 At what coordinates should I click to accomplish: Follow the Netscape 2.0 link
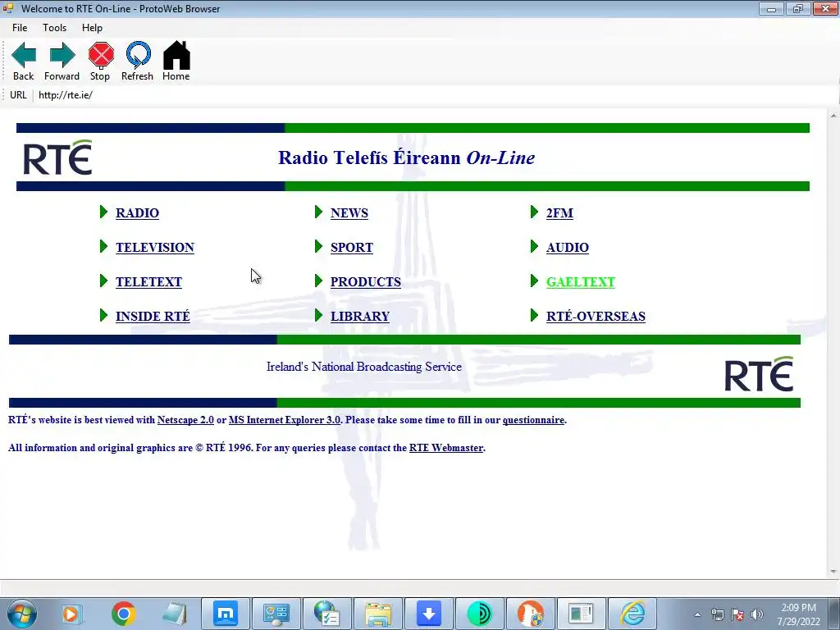(185, 420)
